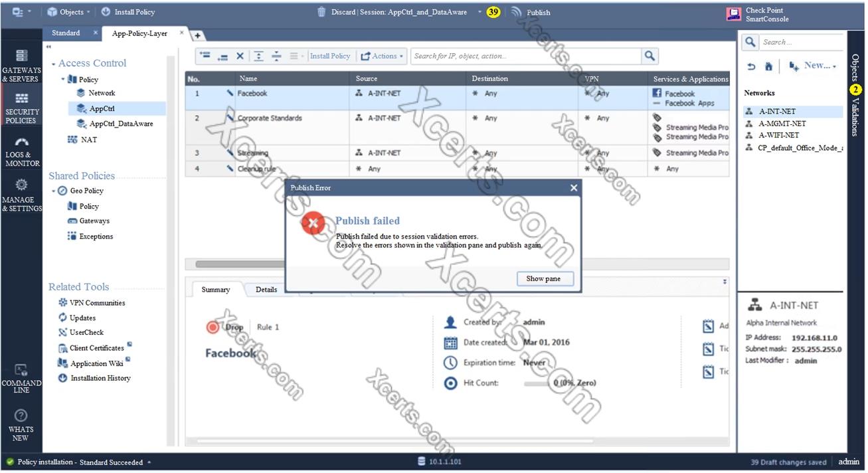Click Install Policy in top toolbar
This screenshot has height=473, width=868.
coord(128,12)
